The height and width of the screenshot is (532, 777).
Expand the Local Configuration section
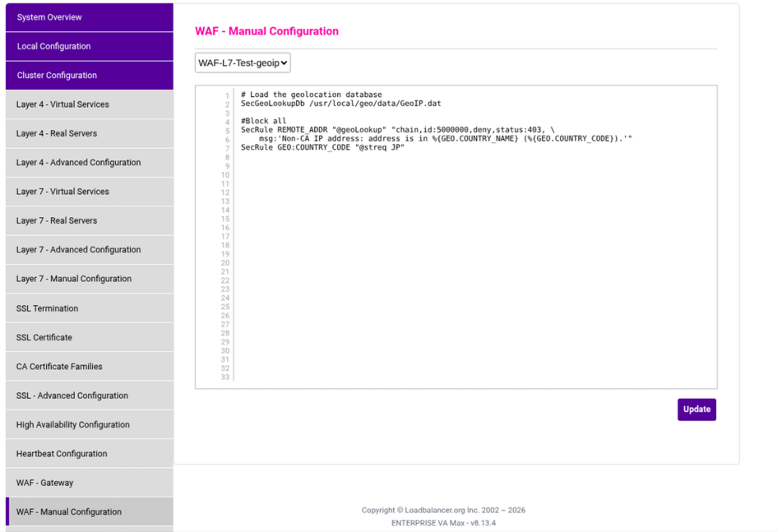[x=89, y=46]
